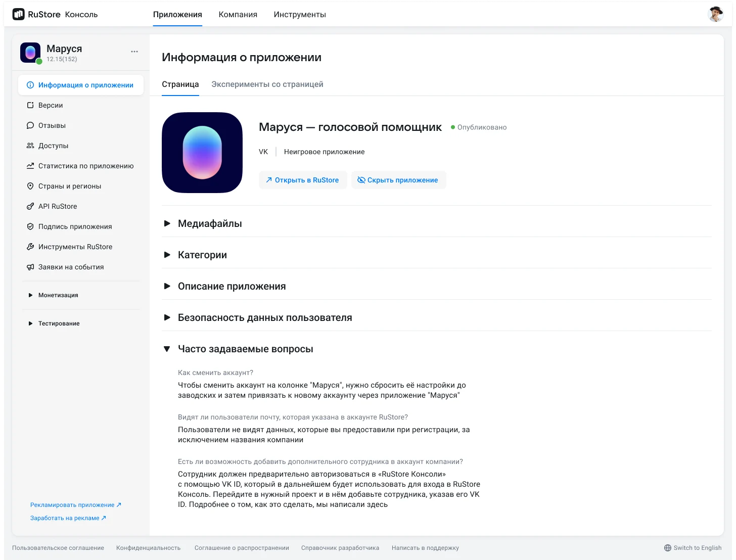Viewport: 736px width, 560px height.
Task: Click the Страны и регионы pin icon
Action: (x=30, y=186)
